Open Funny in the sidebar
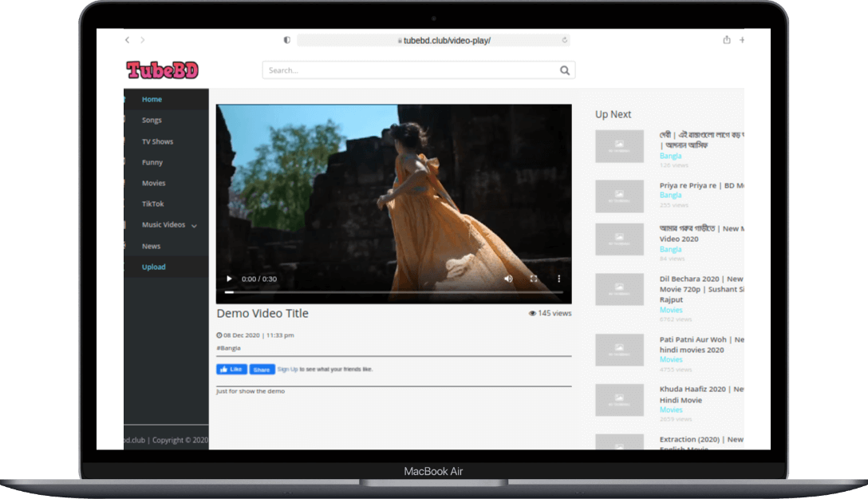 tap(152, 162)
